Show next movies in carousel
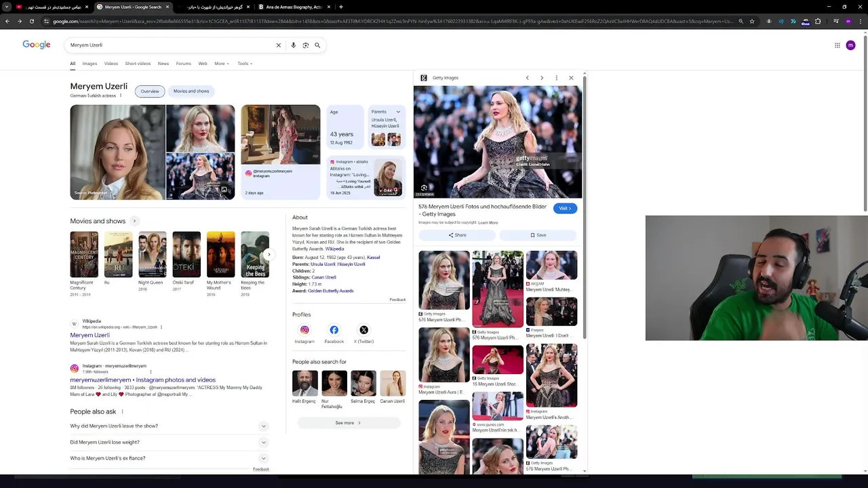Viewport: 868px width, 488px height. 269,254
